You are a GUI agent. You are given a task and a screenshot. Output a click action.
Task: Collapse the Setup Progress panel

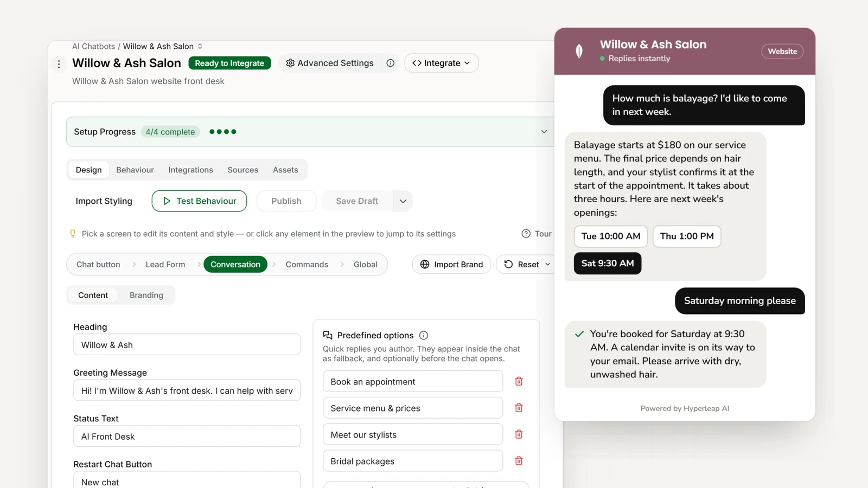coord(544,132)
